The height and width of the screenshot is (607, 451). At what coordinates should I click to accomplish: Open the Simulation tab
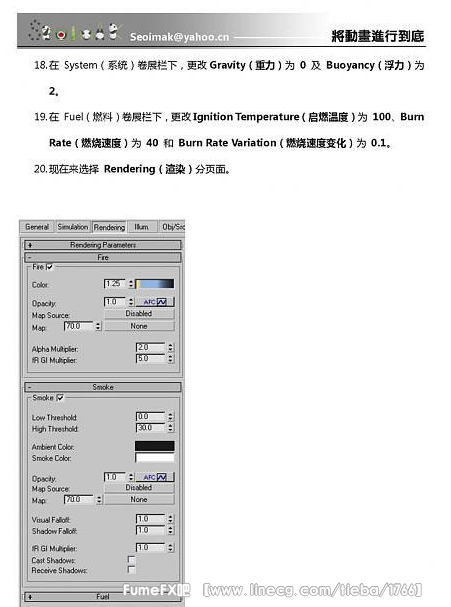pyautogui.click(x=73, y=226)
